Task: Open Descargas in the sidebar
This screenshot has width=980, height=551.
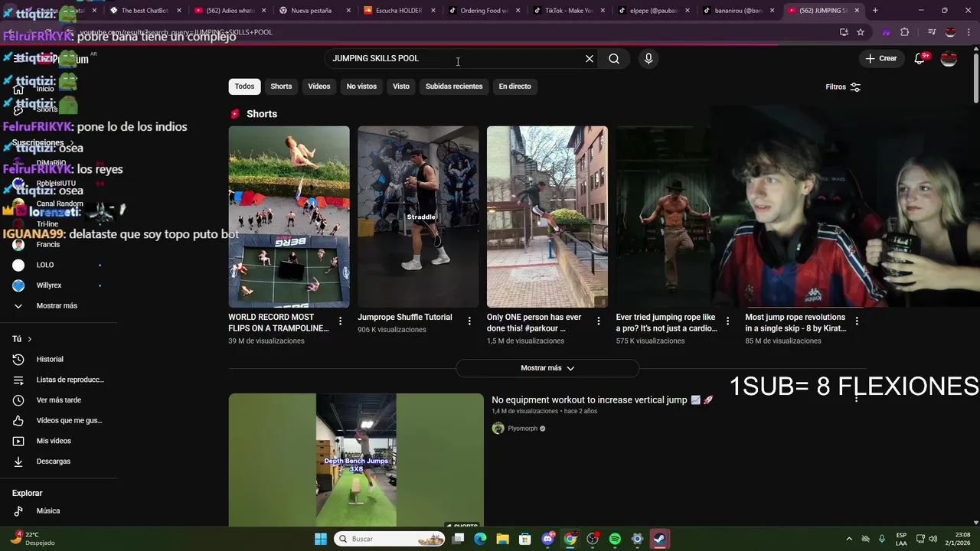Action: tap(54, 461)
